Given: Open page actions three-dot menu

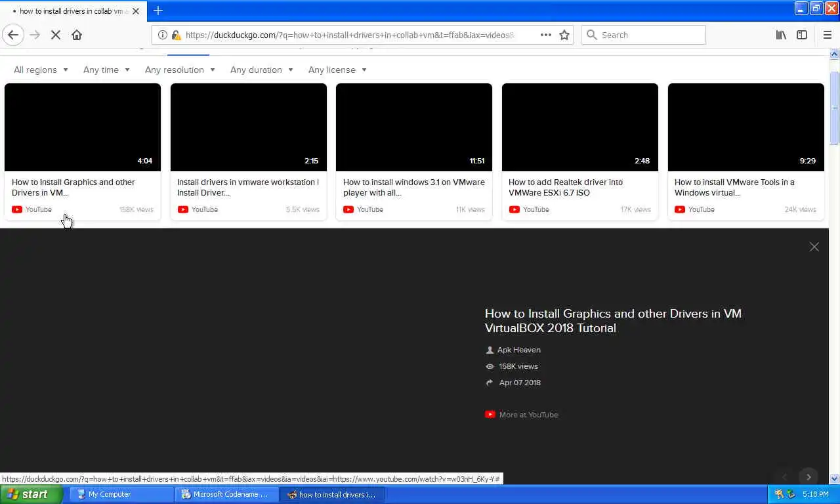Looking at the screenshot, I should click(545, 35).
